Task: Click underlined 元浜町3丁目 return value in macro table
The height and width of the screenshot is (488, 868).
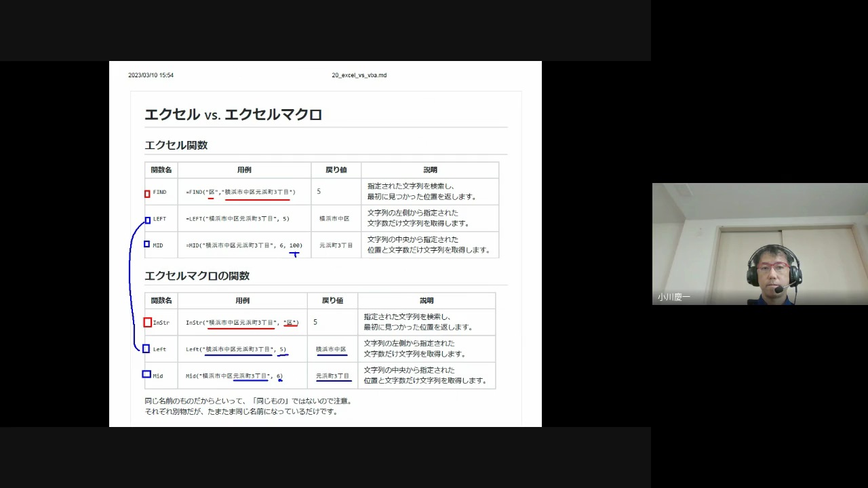Action: pos(333,375)
